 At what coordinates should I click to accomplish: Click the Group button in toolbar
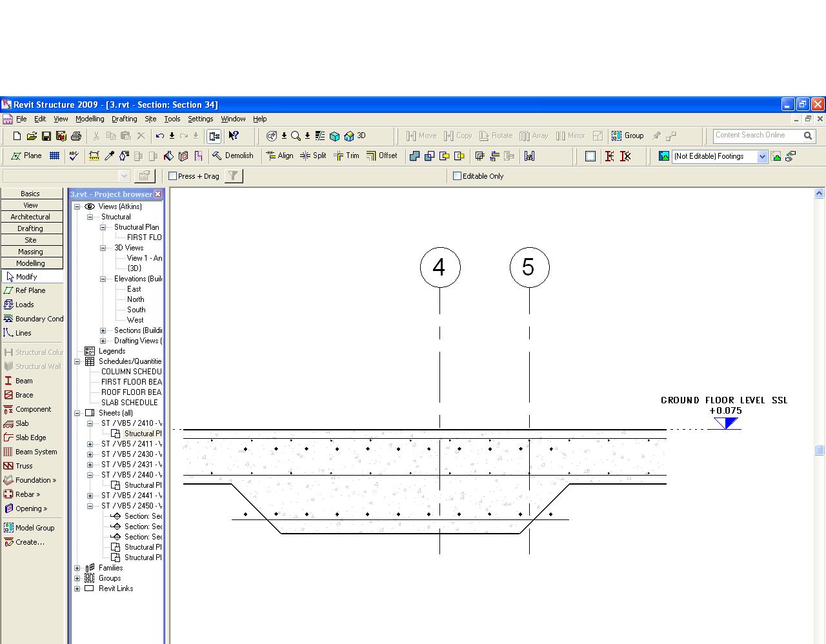[628, 136]
